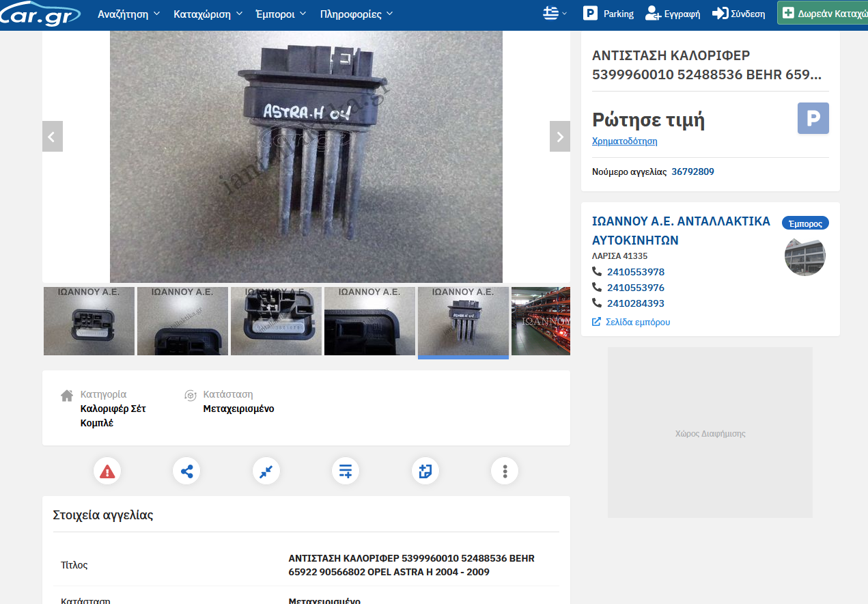Open dealer ΙΩΑΝΝΟΥ Α.Ε. ΑΝΤΑΛΛΑΚΤΙΚΑ ΑΥΤΟΚΙΝΗΤΩΝ
This screenshot has width=868, height=604.
click(x=681, y=231)
